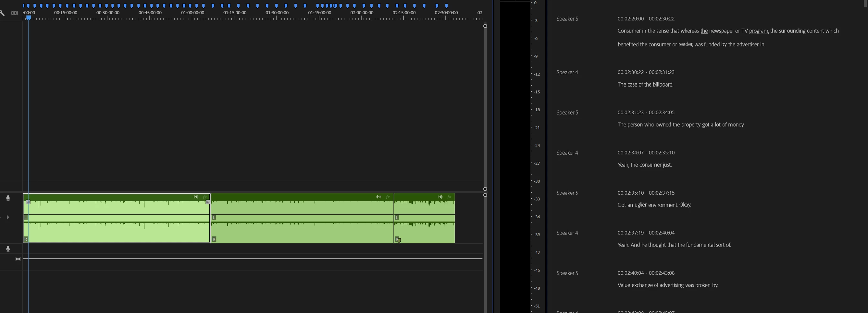This screenshot has height=313, width=868.
Task: Open fx badge on the selected audio clip
Action: point(205,197)
